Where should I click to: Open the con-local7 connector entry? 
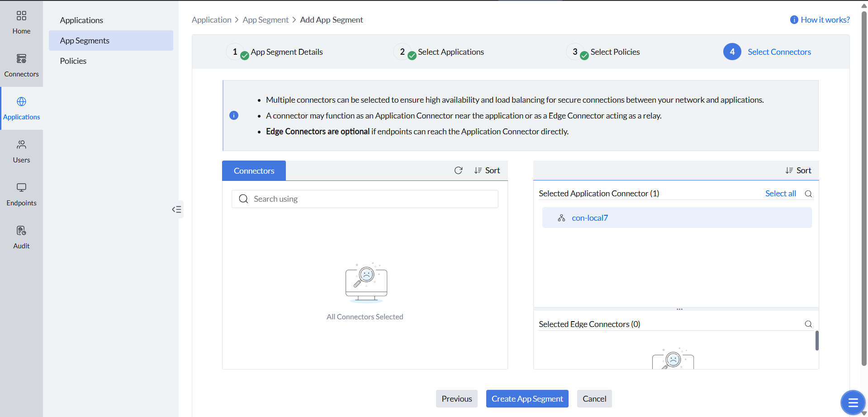click(x=677, y=218)
